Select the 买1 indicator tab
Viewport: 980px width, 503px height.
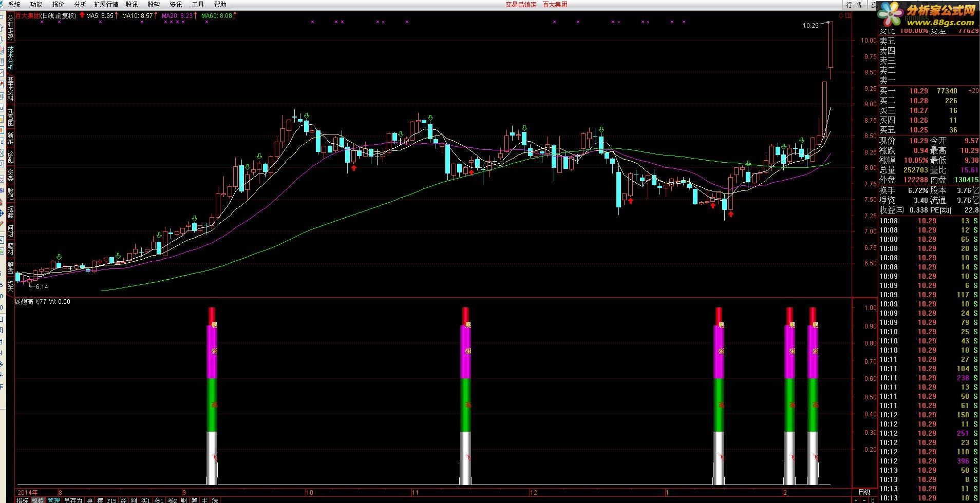(145, 500)
